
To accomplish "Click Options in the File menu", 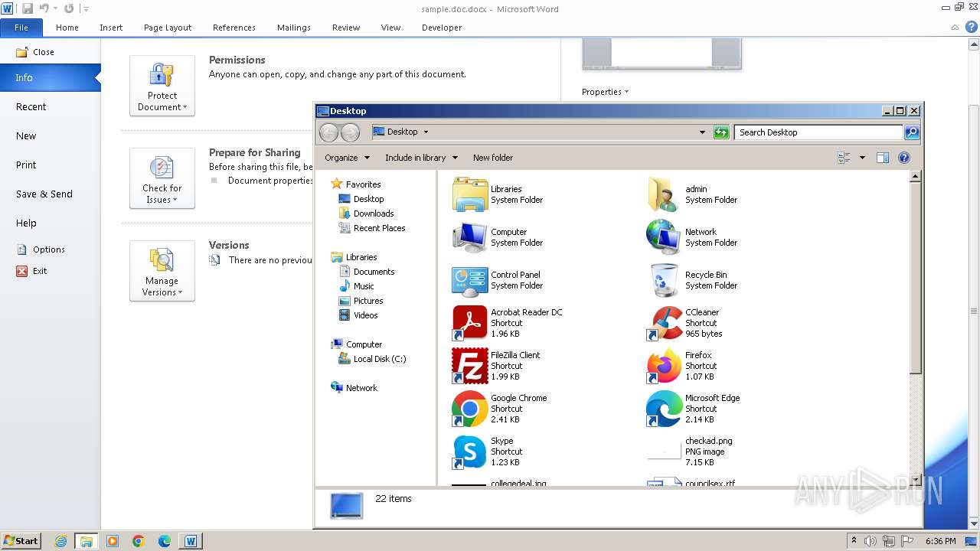I will (51, 249).
